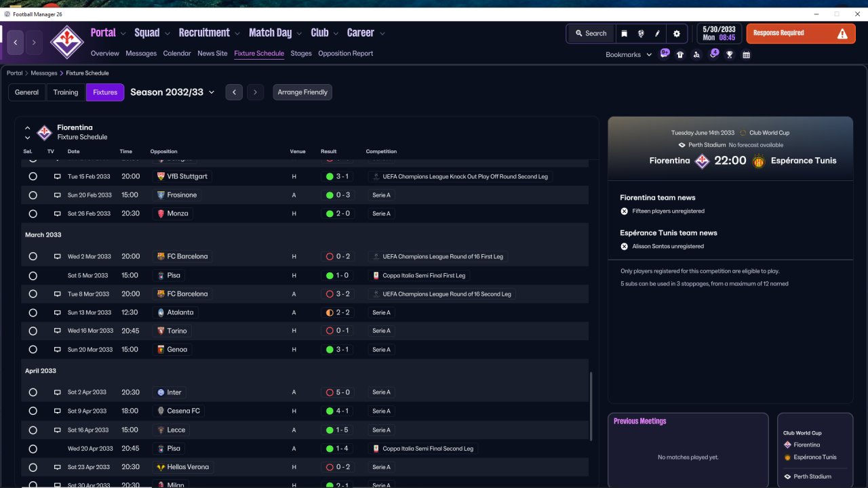Expand the Club menu dropdown arrow

coord(335,33)
